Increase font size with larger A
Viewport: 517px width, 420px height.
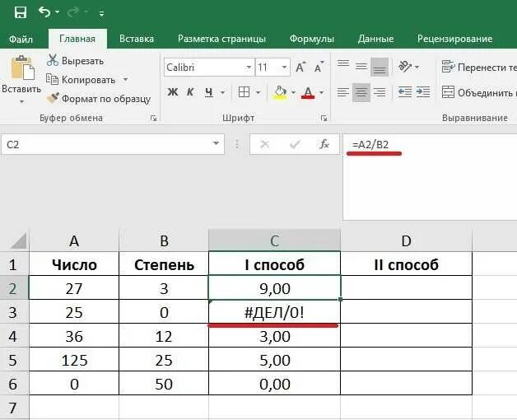301,68
